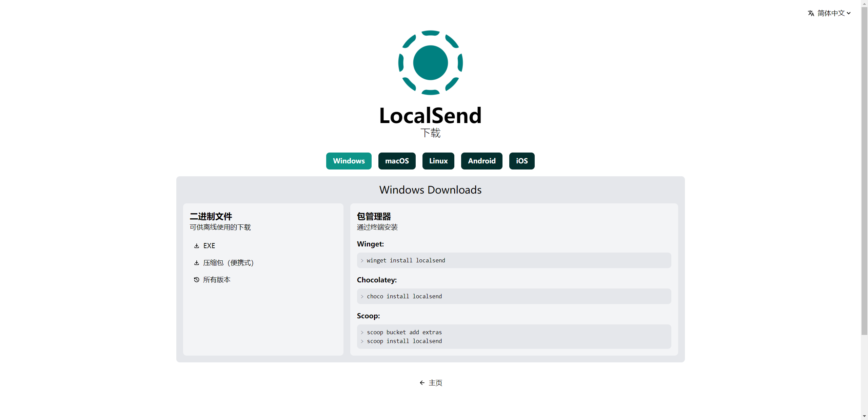Download the EXE installer
The image size is (868, 420).
209,246
